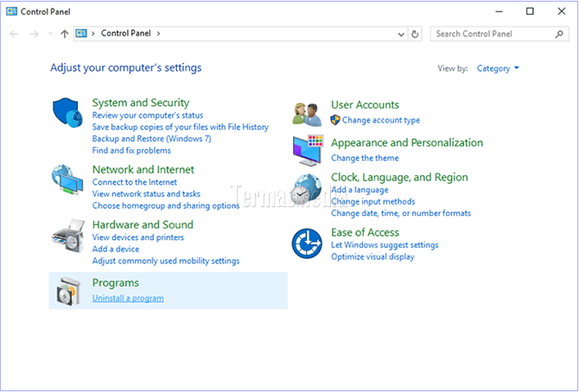The width and height of the screenshot is (579, 392).
Task: Go up one level with Up arrow
Action: 65,34
